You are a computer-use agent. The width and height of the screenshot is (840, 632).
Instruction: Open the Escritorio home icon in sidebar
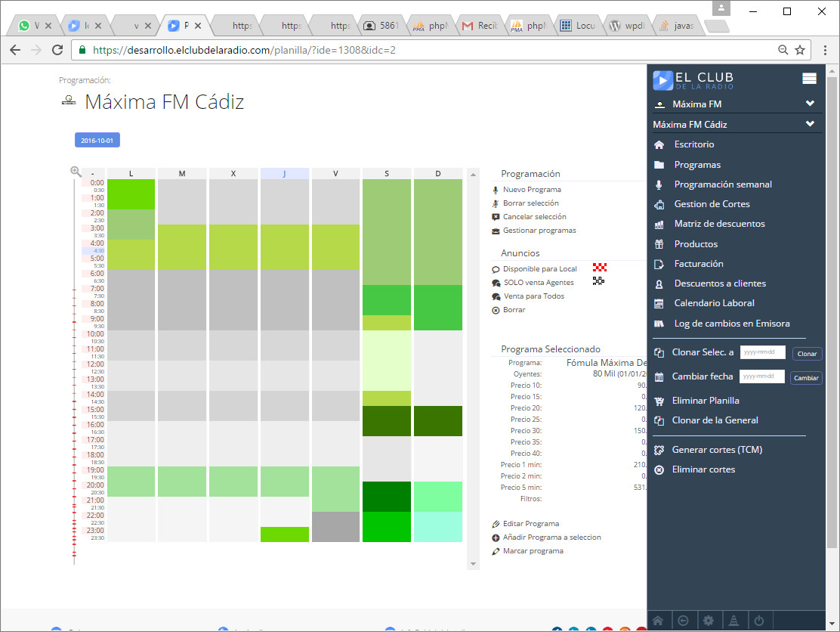659,144
